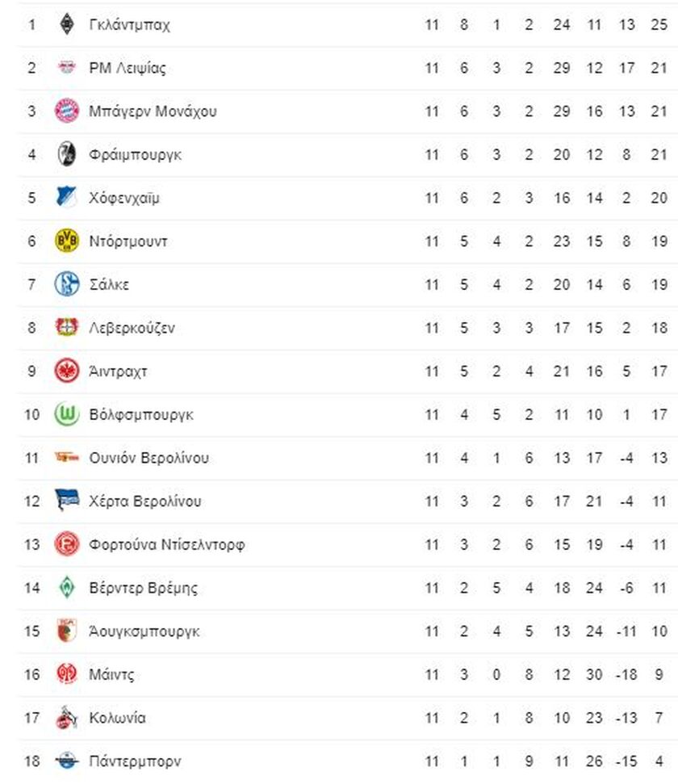Click the BVB Dortmund yellow logo
678x784 pixels.
click(66, 241)
